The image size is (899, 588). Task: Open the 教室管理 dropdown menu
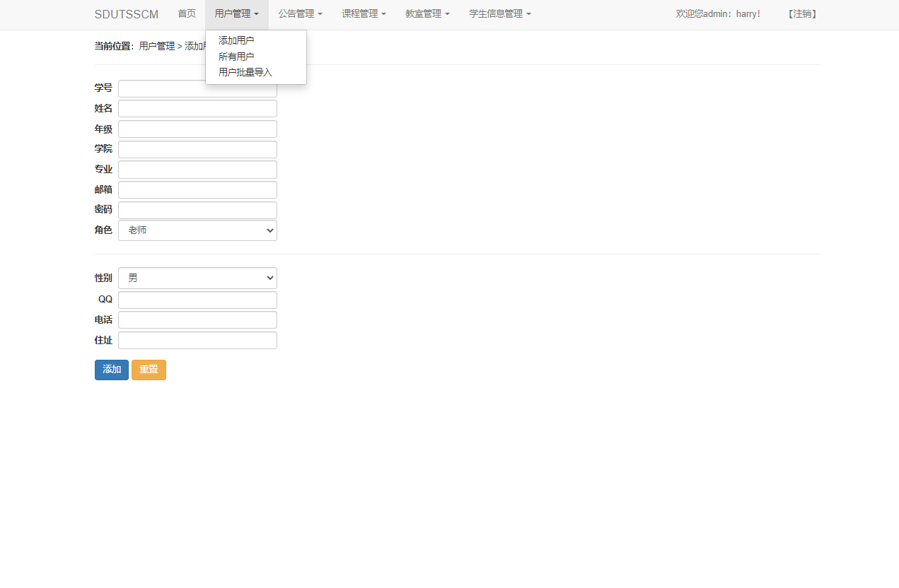click(427, 14)
